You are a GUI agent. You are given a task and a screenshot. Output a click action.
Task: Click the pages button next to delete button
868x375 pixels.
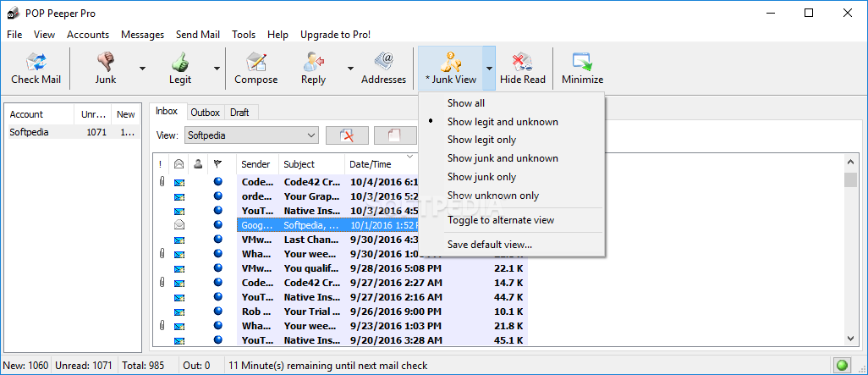pos(395,135)
